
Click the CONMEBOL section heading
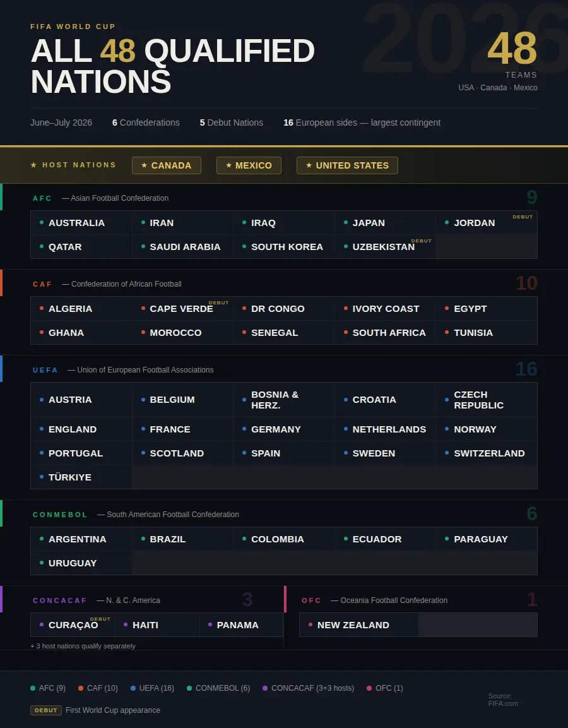click(x=60, y=515)
